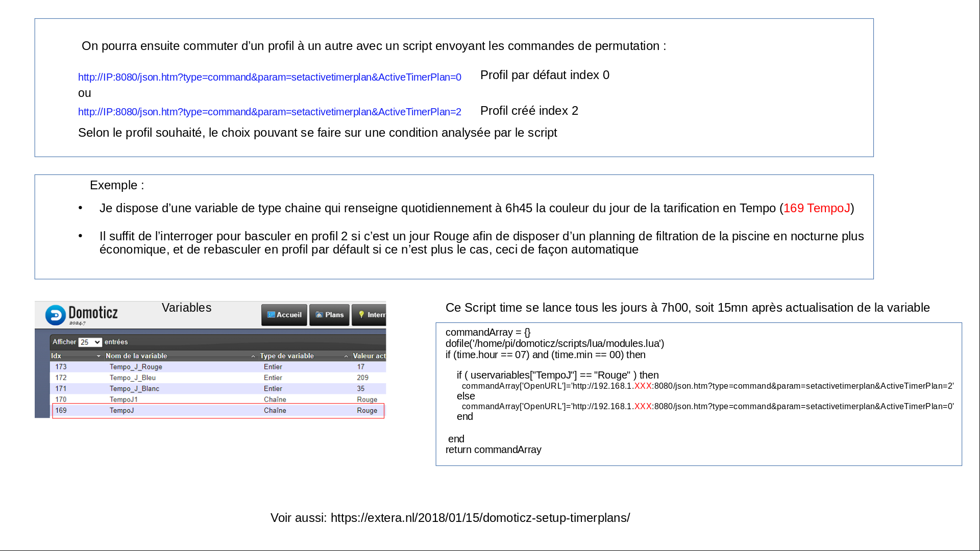
Task: Open the Plans house button
Action: [x=329, y=315]
